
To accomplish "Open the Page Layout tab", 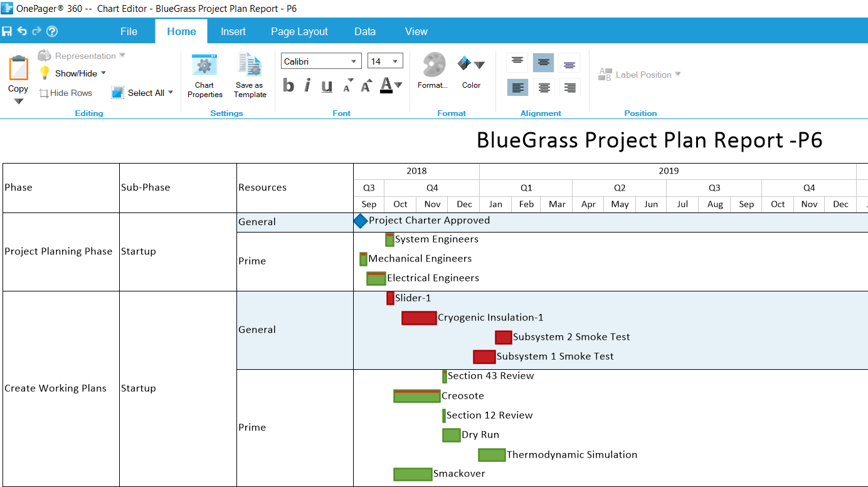I will pos(299,31).
